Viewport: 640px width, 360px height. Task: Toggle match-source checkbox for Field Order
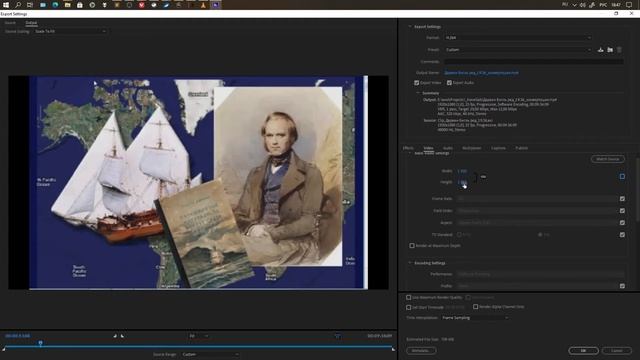pyautogui.click(x=622, y=211)
